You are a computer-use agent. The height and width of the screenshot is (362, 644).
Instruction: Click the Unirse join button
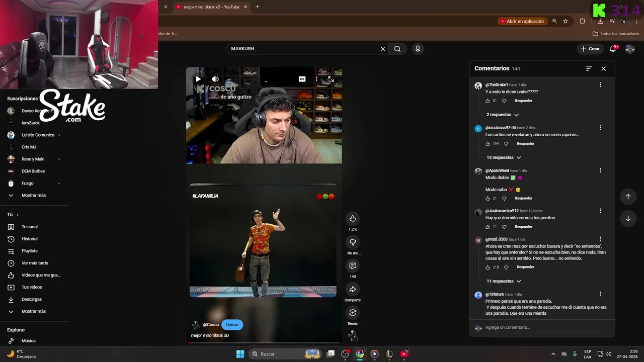tap(232, 325)
